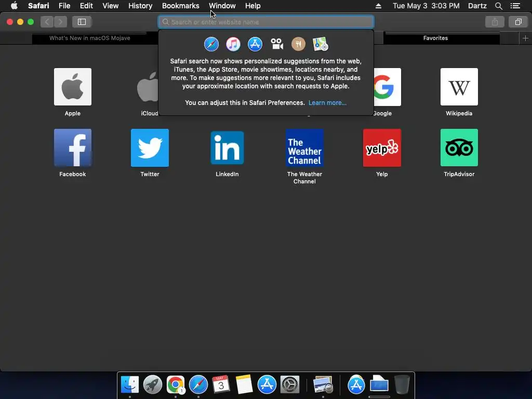Open Safari from the Dock
Screen dimensions: 532x399
click(198, 385)
